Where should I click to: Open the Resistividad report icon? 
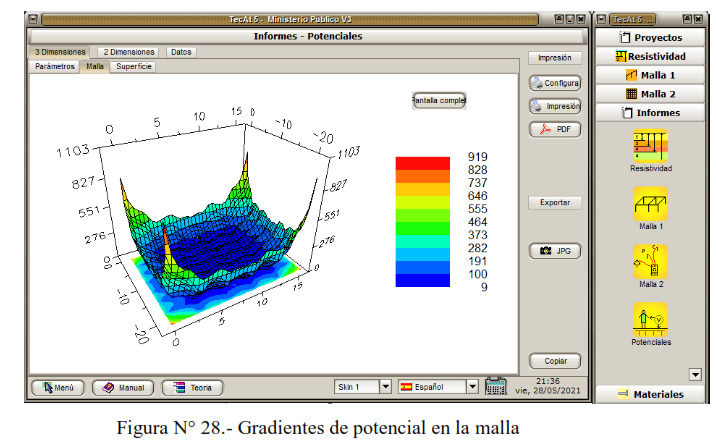click(x=650, y=146)
